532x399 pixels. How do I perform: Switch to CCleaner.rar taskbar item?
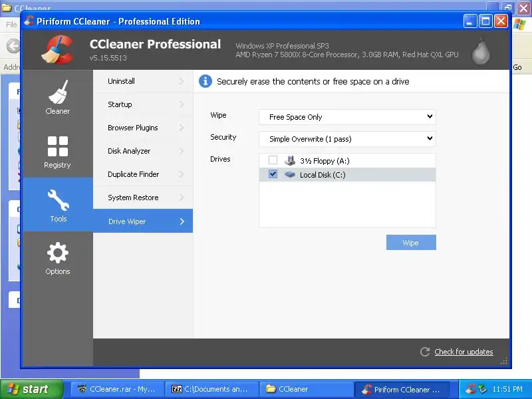[x=117, y=389]
